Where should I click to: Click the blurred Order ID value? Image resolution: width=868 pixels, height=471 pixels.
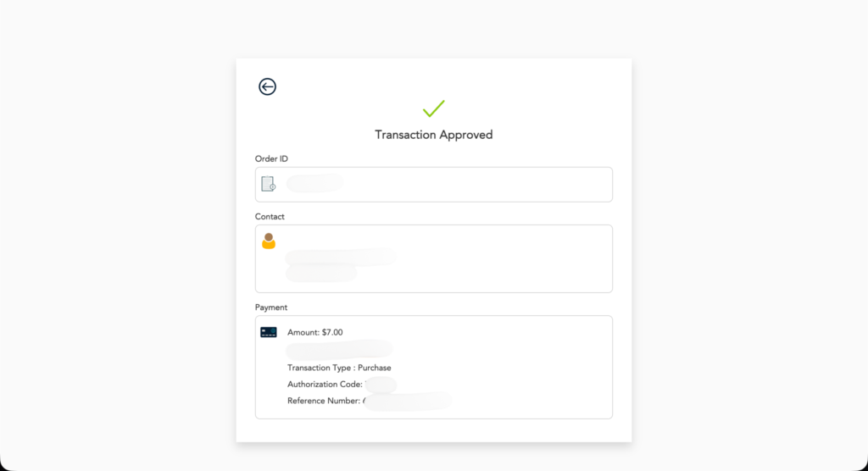(x=314, y=183)
